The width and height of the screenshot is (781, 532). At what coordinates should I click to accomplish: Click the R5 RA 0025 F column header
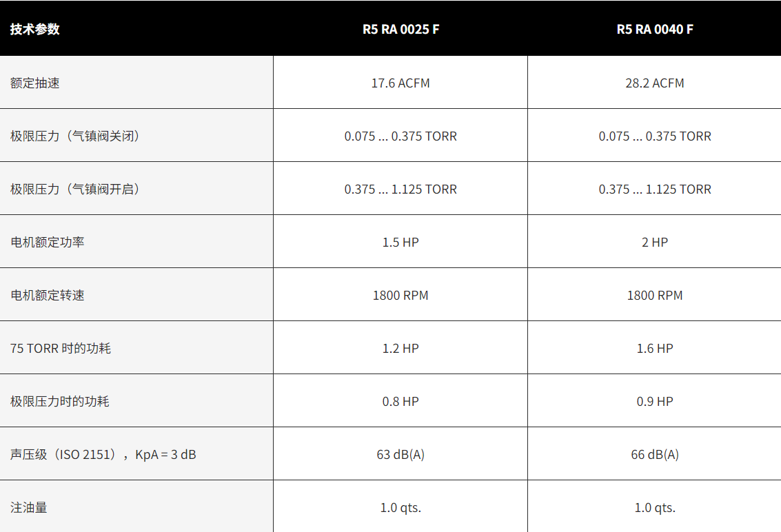400,30
